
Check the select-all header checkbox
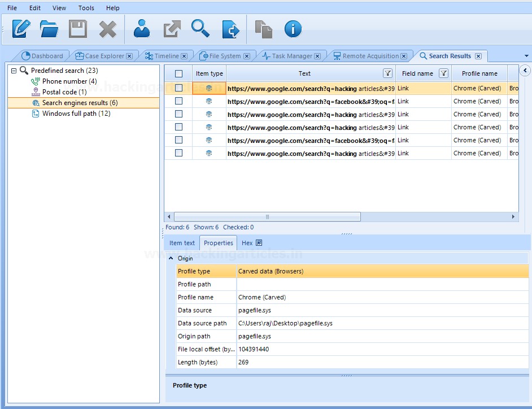[x=178, y=73]
